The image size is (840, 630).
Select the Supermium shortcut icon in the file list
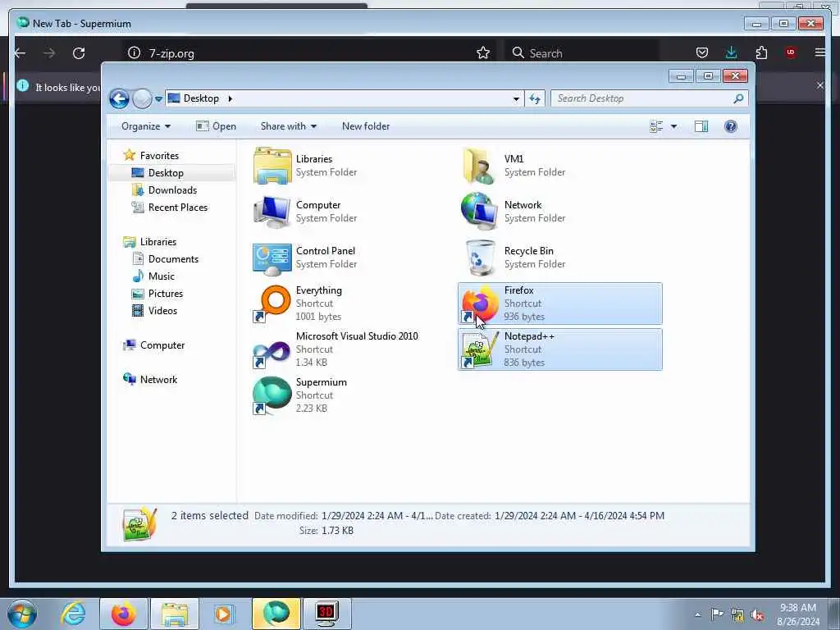coord(272,395)
